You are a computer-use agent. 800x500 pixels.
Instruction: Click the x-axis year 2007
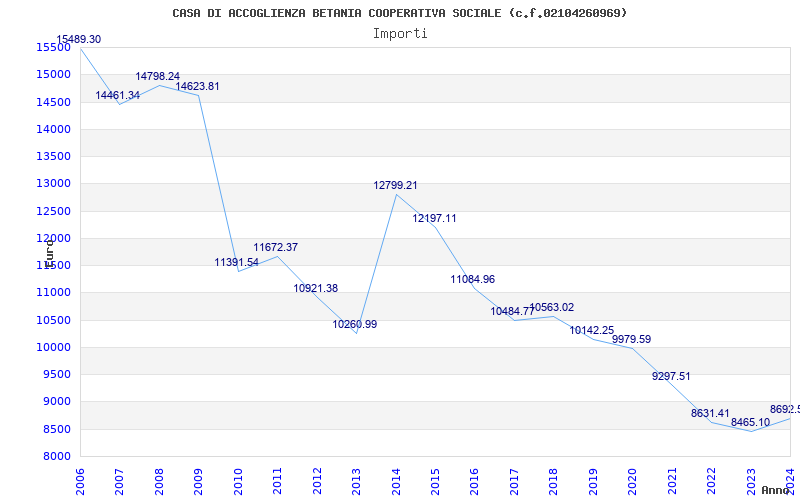119,481
